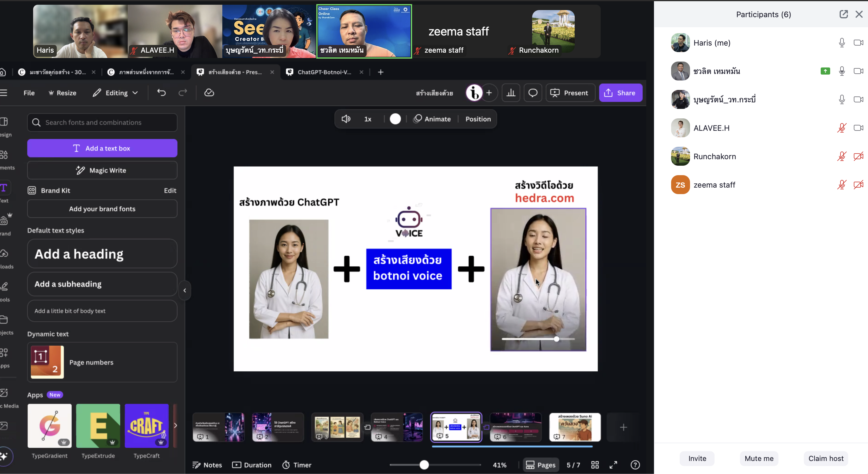Open the comments speech bubble icon

(533, 93)
